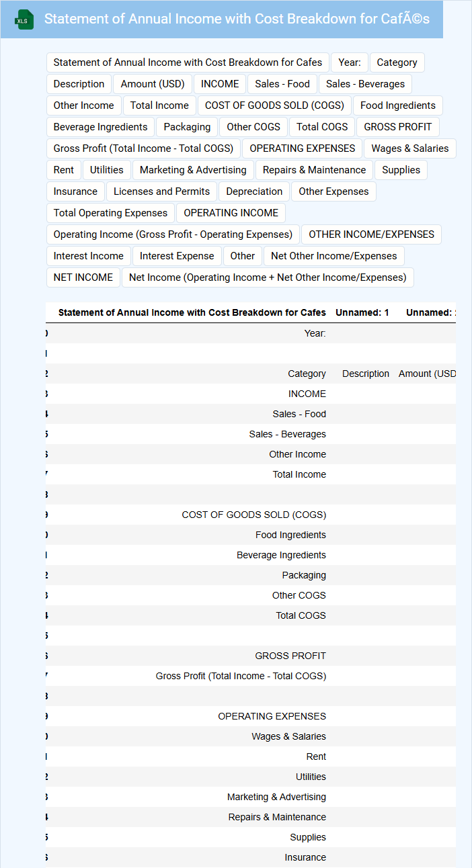Click the 'Total COGS' tag chip
Viewport: 472px width, 868px height.
322,127
